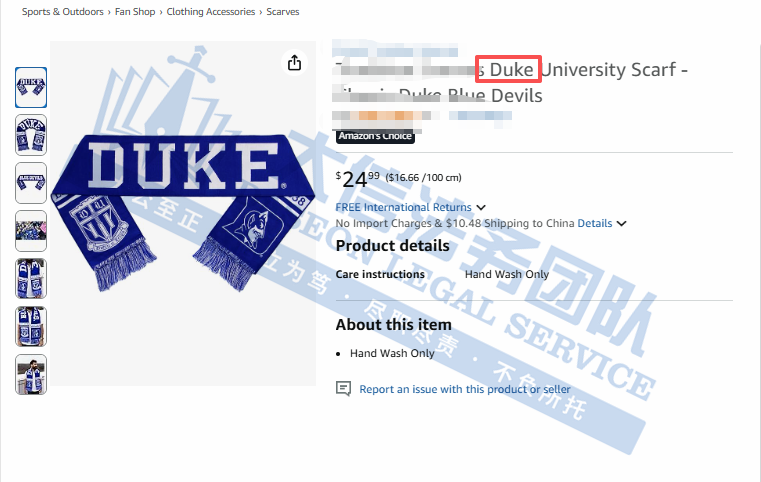Expand the shipping Details chevron

pyautogui.click(x=622, y=224)
